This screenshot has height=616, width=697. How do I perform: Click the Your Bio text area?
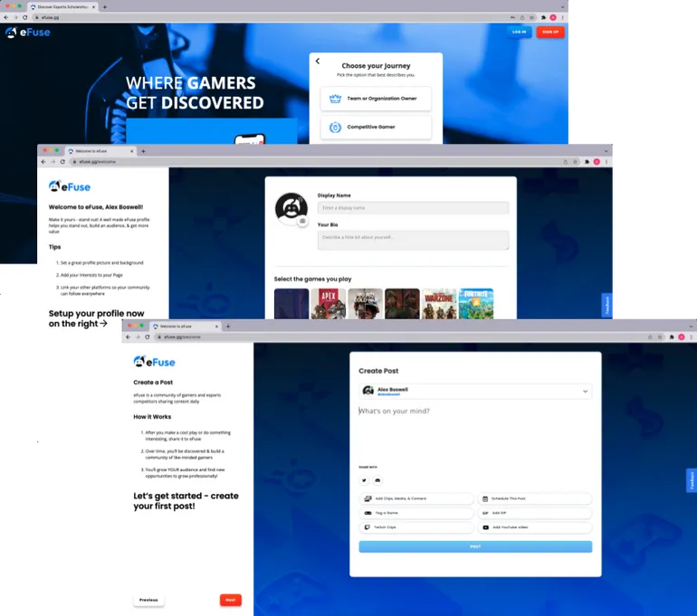pos(413,241)
